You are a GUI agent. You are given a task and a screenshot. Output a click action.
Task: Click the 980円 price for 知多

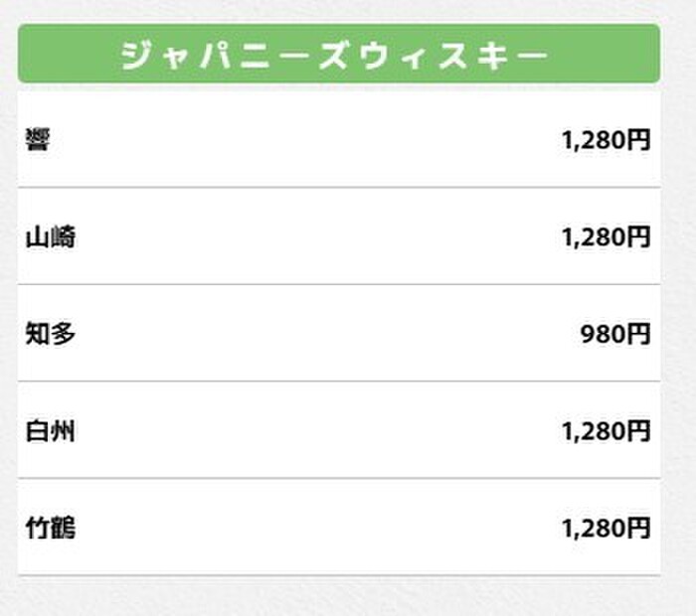pos(615,334)
